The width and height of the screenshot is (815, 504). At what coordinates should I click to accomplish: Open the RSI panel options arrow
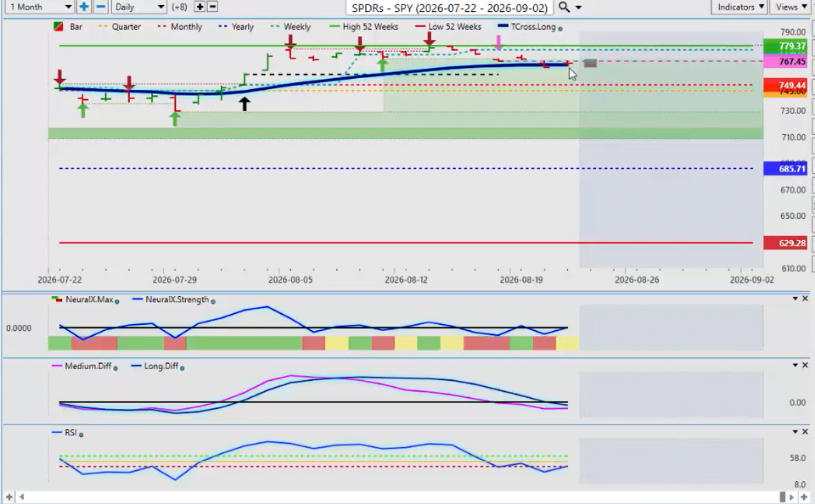click(x=795, y=432)
